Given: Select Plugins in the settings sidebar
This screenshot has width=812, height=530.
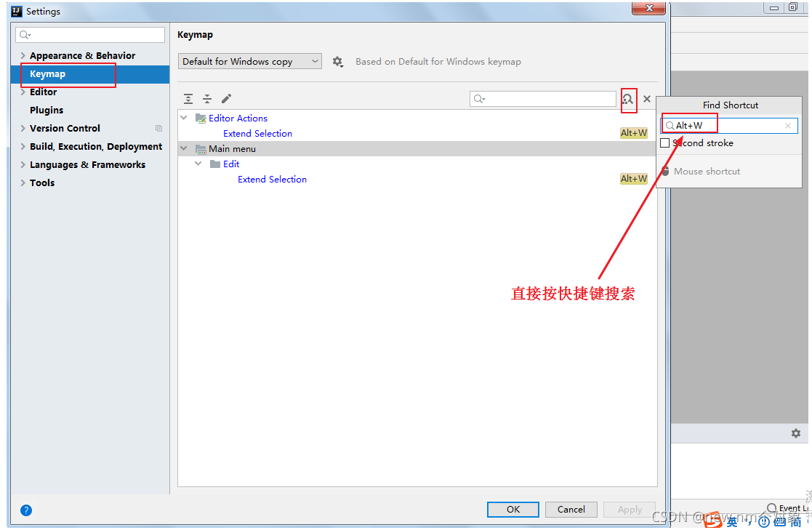Looking at the screenshot, I should coord(47,111).
